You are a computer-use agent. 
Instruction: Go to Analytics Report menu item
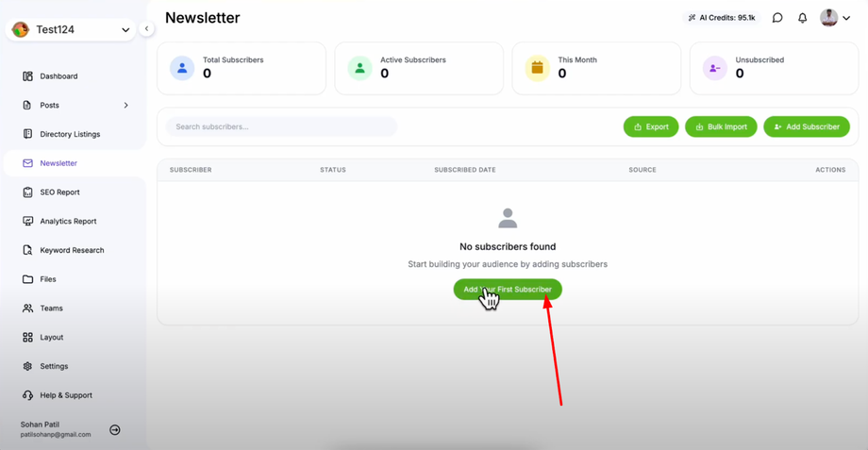click(68, 222)
